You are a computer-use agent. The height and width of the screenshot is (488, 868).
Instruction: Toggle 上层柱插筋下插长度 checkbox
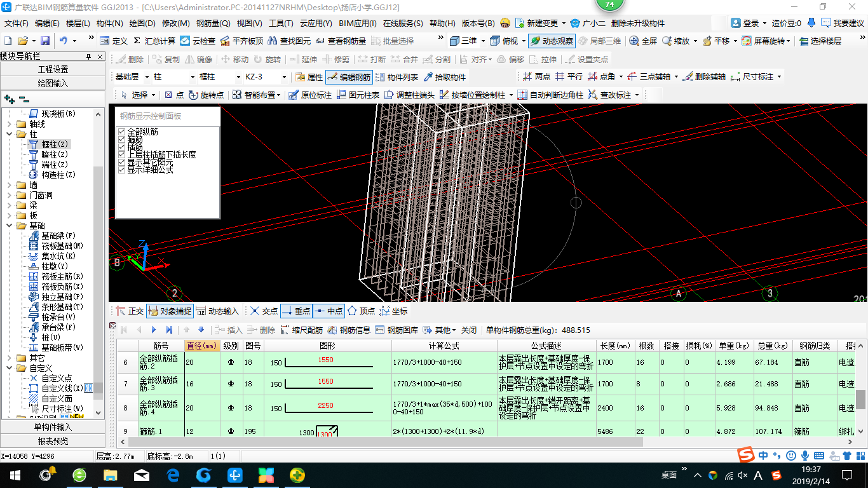click(121, 155)
